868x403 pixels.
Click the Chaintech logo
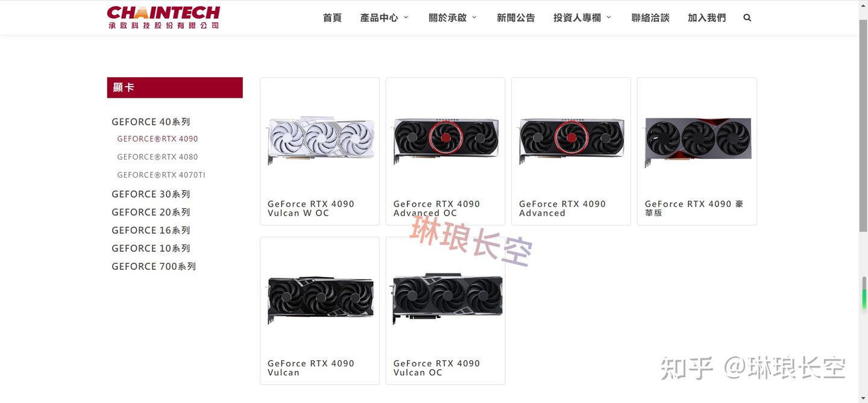(x=163, y=17)
